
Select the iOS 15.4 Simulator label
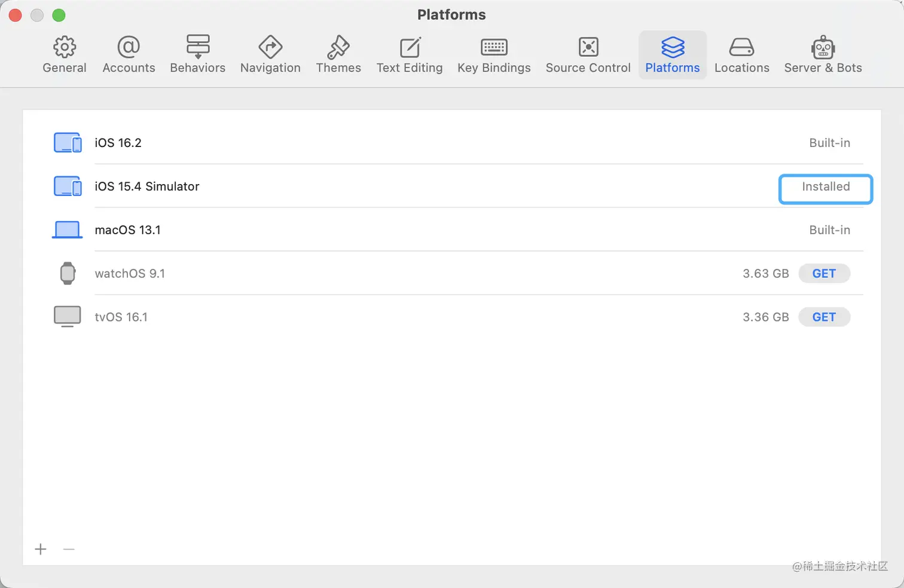(147, 186)
